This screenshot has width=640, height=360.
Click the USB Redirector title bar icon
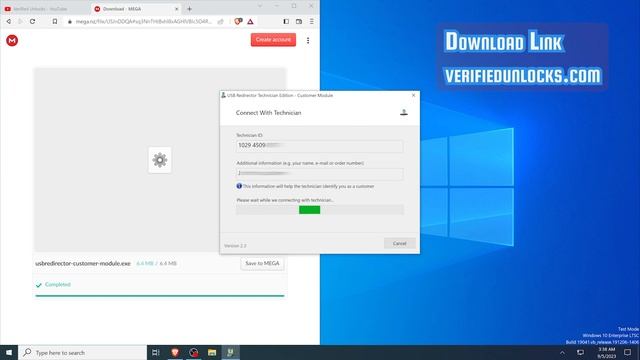(x=223, y=95)
